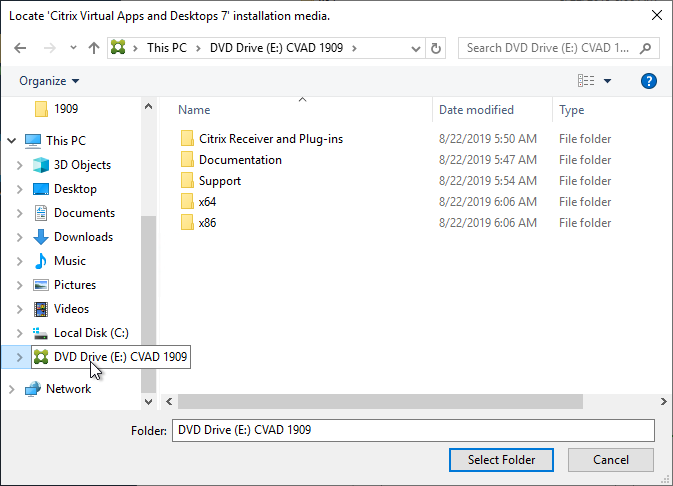Viewport: 673px width, 486px height.
Task: Click This PC in the breadcrumb path
Action: click(167, 48)
